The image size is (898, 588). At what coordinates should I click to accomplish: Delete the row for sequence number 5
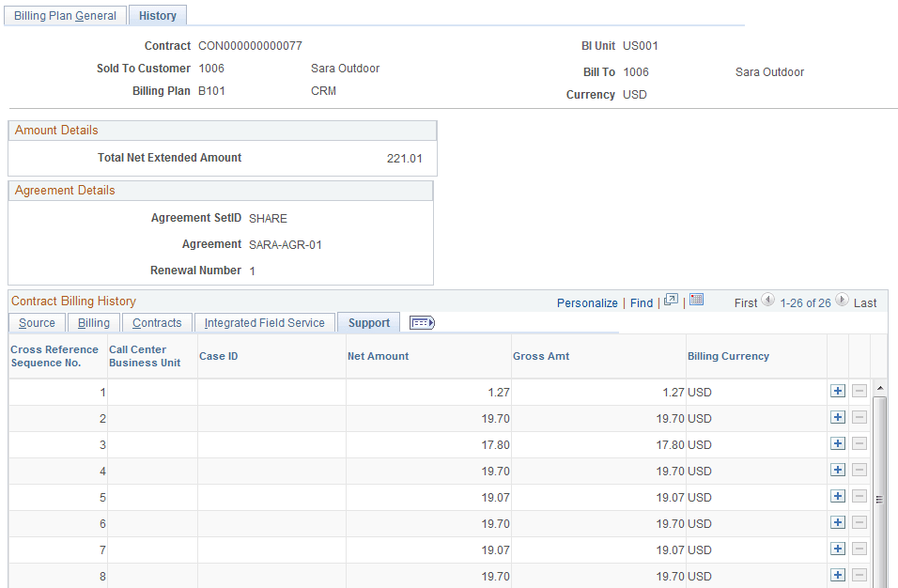(x=859, y=497)
